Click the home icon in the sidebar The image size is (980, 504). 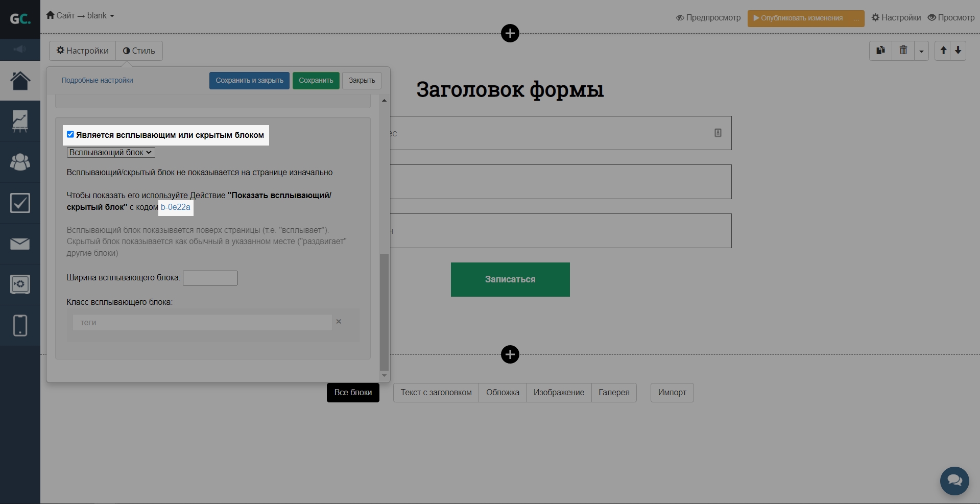pyautogui.click(x=20, y=81)
